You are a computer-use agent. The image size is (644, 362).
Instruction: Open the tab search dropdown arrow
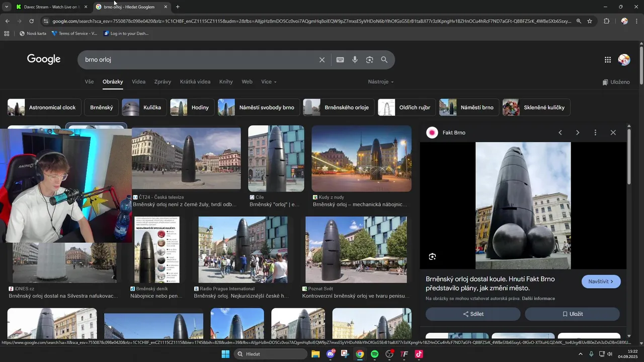(x=7, y=7)
